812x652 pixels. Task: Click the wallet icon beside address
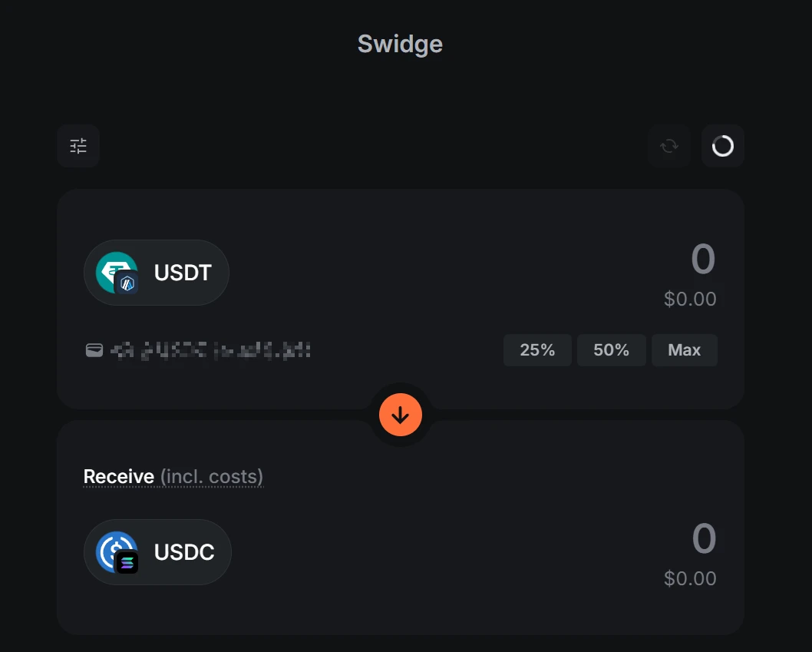(x=94, y=351)
